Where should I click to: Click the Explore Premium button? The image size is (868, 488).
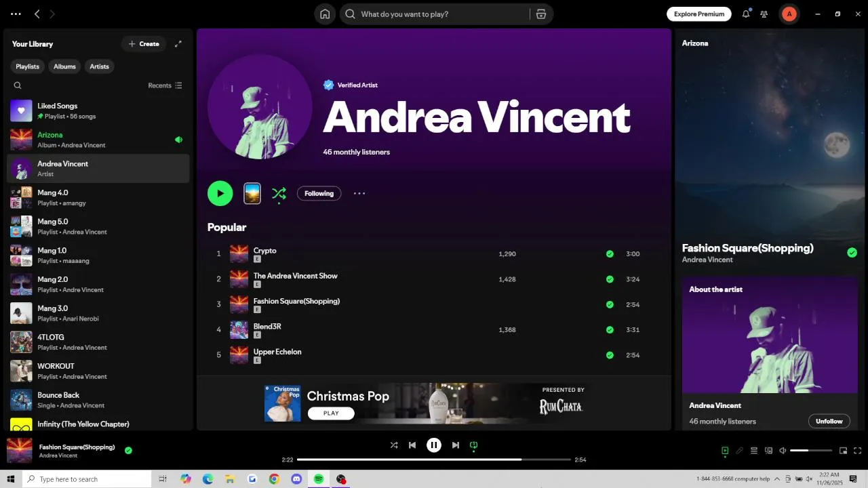click(x=698, y=14)
